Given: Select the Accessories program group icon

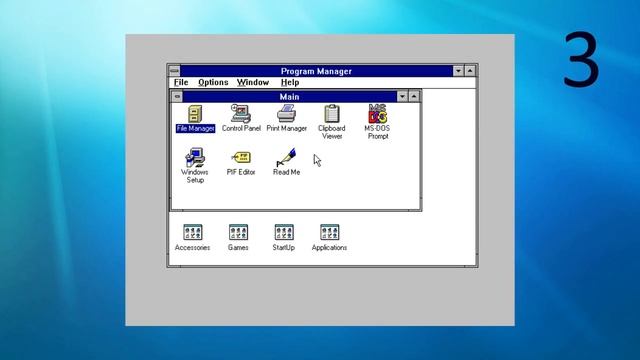Looking at the screenshot, I should click(x=193, y=233).
